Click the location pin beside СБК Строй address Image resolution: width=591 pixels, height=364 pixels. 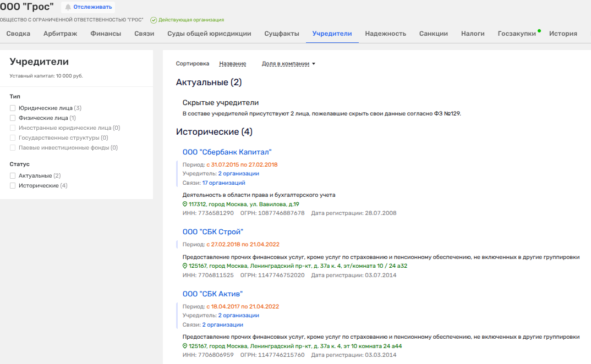click(185, 266)
